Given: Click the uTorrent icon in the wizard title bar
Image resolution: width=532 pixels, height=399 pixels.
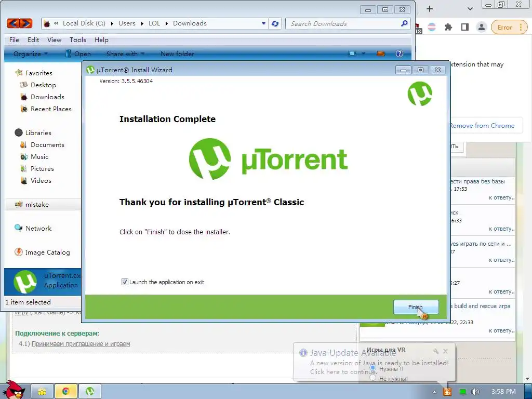Looking at the screenshot, I should coord(90,70).
